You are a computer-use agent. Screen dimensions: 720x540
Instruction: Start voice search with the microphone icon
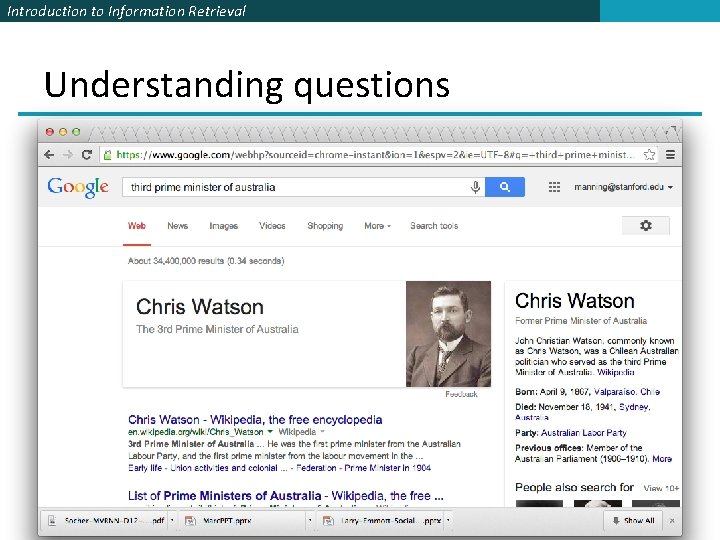[476, 187]
